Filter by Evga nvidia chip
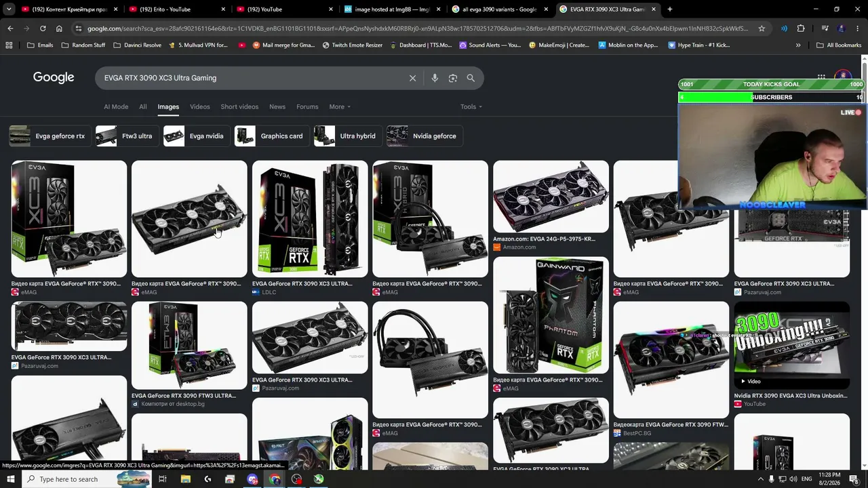Screen dimensions: 868x488 (x=196, y=136)
